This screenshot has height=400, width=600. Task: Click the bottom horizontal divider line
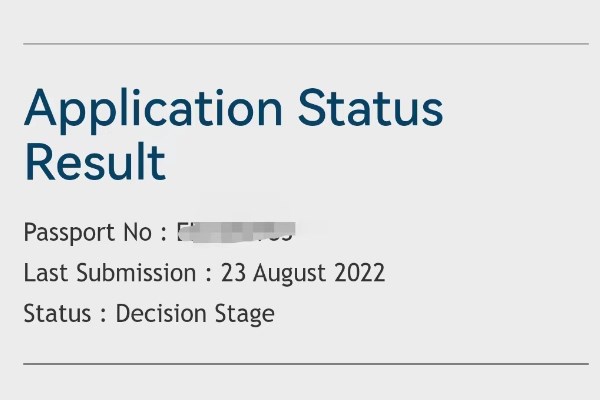coord(305,363)
